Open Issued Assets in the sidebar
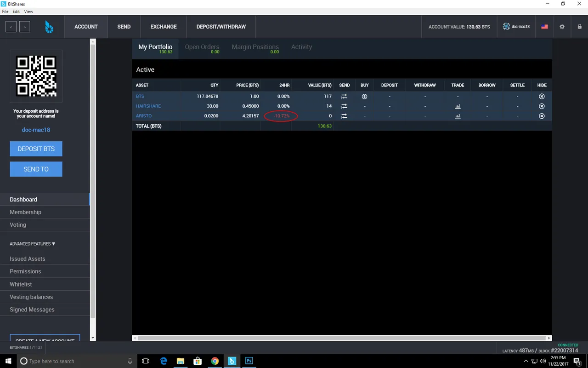The image size is (588, 368). [45, 259]
